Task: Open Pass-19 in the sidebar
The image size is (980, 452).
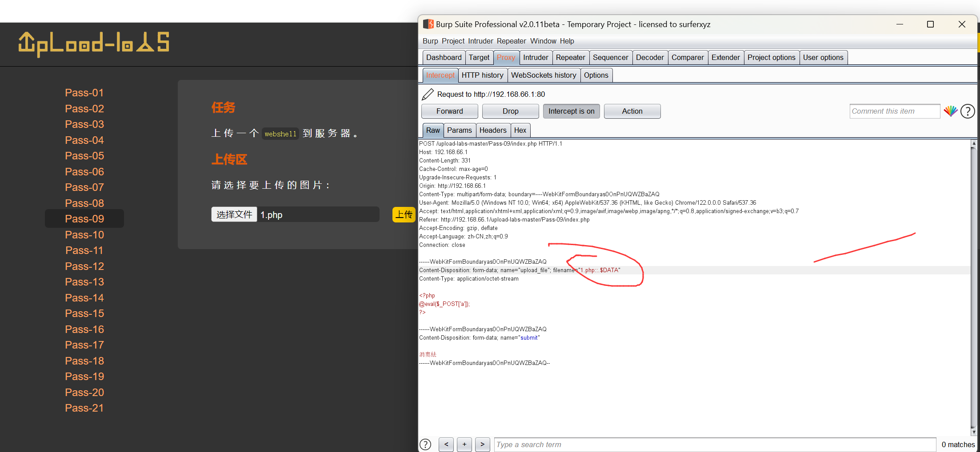Action: (x=84, y=377)
